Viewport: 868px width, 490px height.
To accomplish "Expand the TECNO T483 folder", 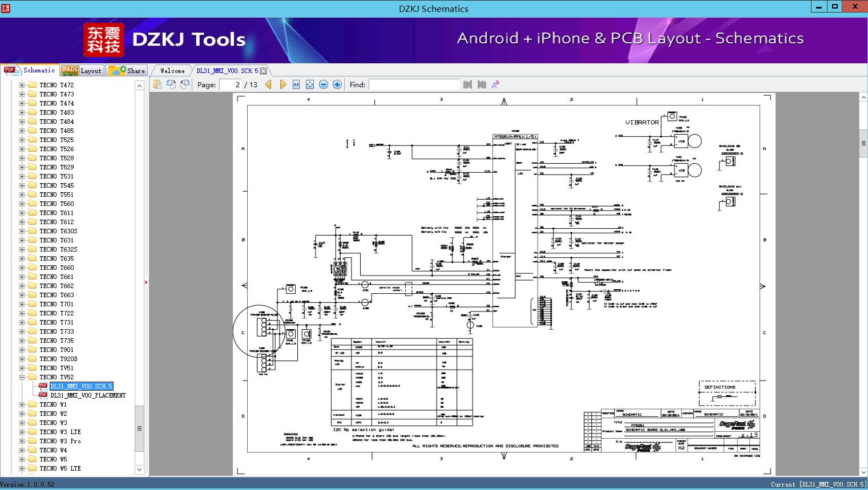I will 22,112.
